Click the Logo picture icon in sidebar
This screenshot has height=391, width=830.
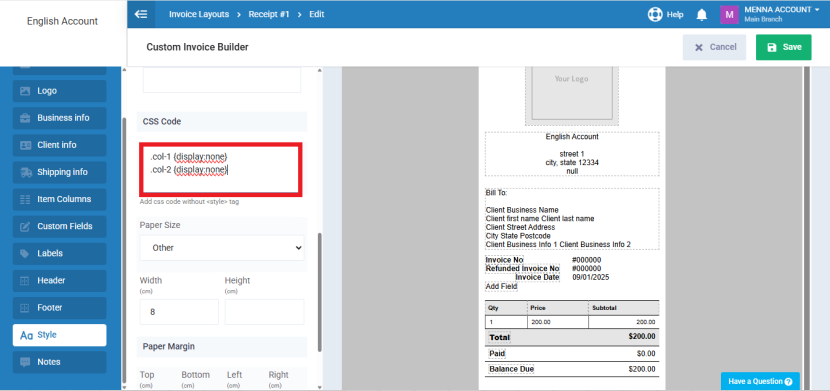pos(25,91)
